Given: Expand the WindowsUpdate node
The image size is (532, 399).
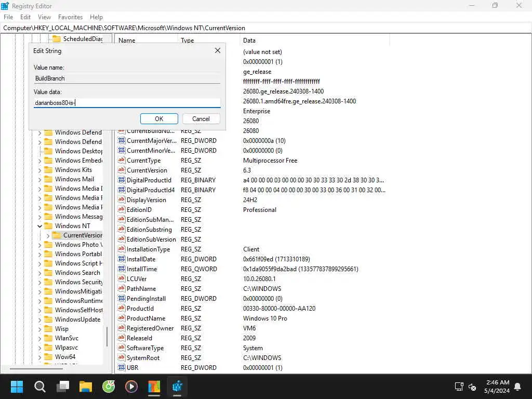Looking at the screenshot, I should (x=39, y=320).
